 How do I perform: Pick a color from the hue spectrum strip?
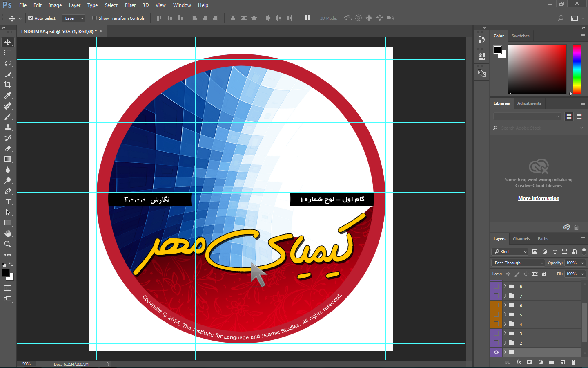click(x=577, y=69)
